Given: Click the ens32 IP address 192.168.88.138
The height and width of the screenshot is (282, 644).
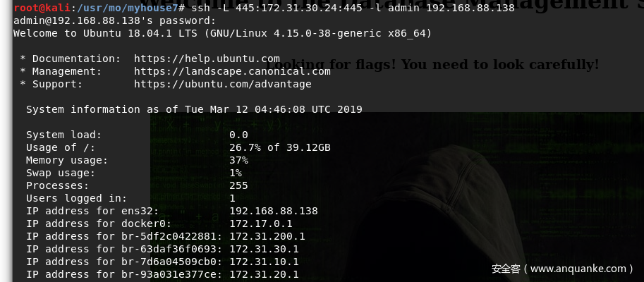Looking at the screenshot, I should coord(274,211).
